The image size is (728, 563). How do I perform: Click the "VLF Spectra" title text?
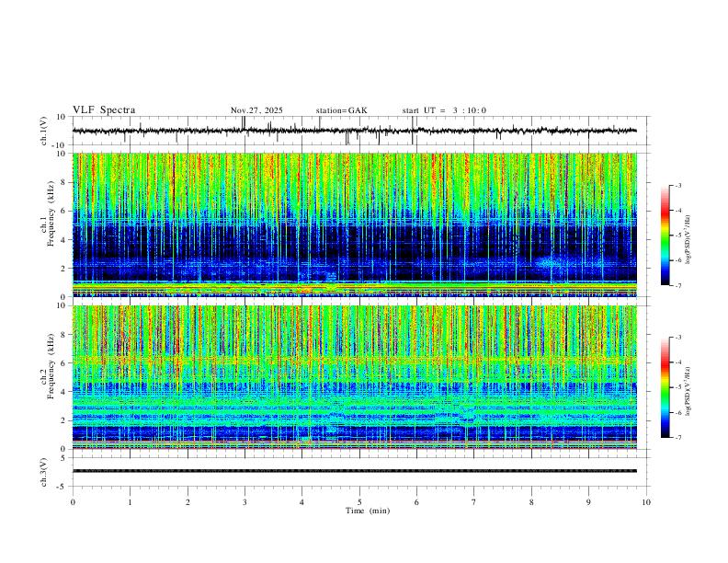point(104,110)
